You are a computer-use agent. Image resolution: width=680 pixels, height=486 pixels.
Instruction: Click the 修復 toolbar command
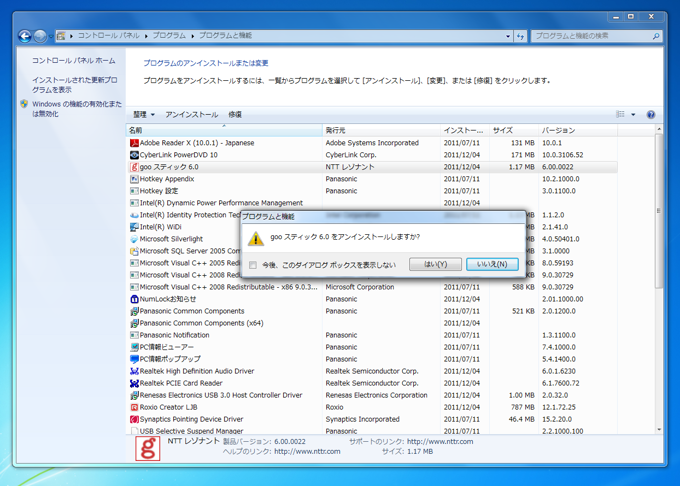pyautogui.click(x=235, y=114)
